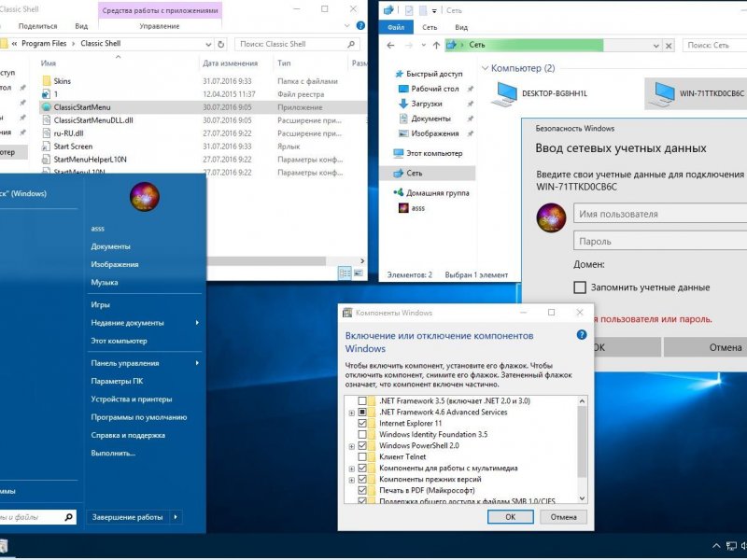Click the Downloads (Загрузки) arrow icon
Screen dimensions: 747x560
point(403,104)
